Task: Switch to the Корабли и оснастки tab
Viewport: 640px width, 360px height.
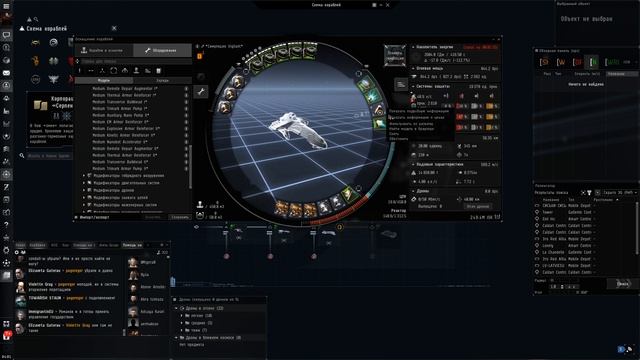Action: coord(104,50)
